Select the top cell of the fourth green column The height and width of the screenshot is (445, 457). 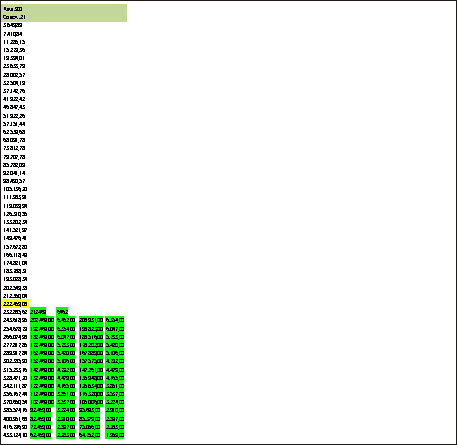click(x=115, y=320)
